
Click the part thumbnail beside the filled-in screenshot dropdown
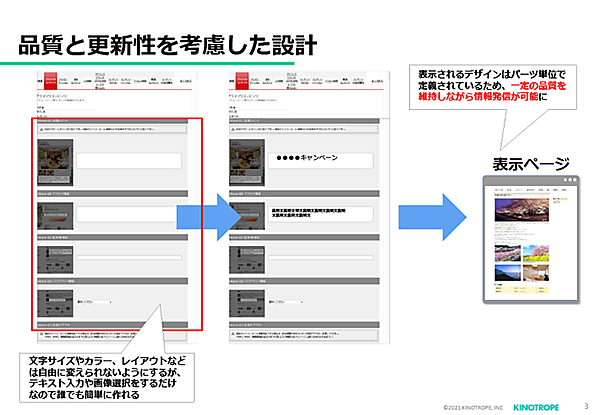click(x=247, y=303)
